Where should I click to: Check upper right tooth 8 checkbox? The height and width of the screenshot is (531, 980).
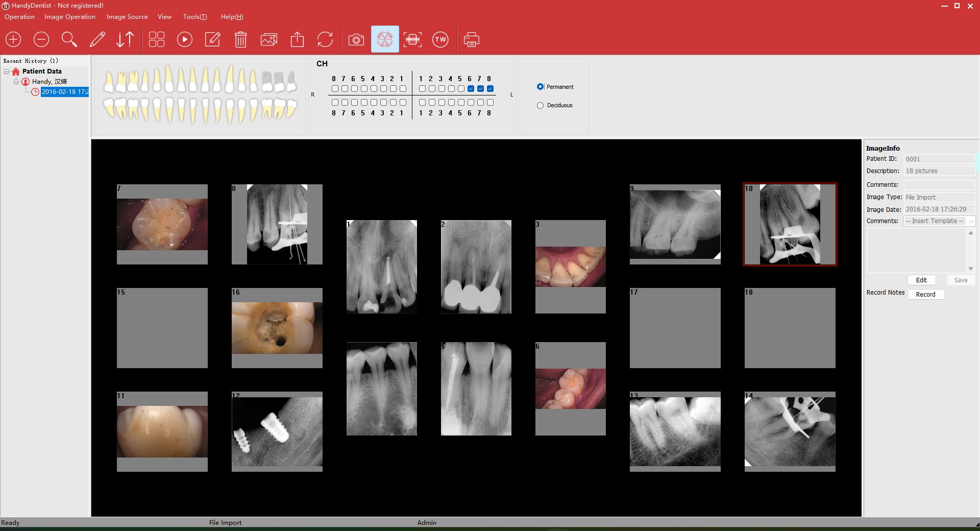click(x=335, y=89)
